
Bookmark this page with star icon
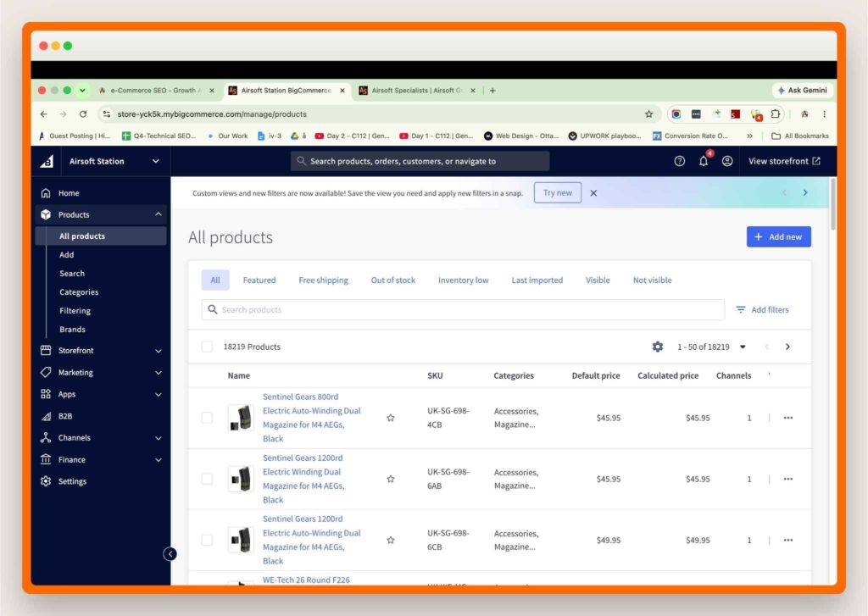tap(648, 114)
